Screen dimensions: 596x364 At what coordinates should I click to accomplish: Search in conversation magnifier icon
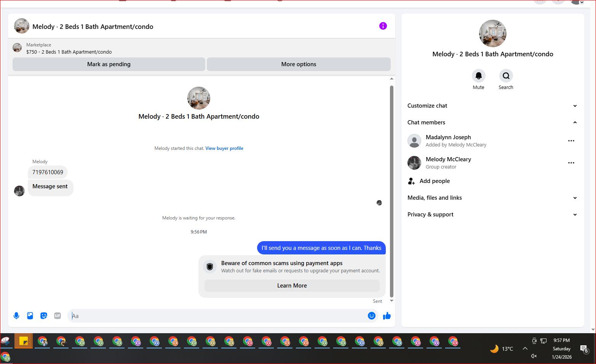click(x=506, y=76)
